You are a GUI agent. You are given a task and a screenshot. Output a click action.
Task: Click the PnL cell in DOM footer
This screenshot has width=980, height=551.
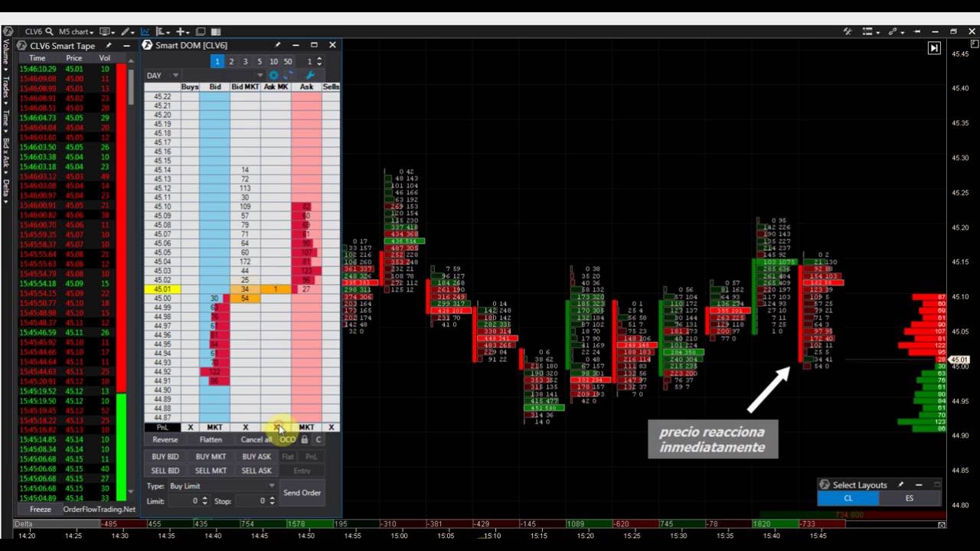[x=163, y=427]
